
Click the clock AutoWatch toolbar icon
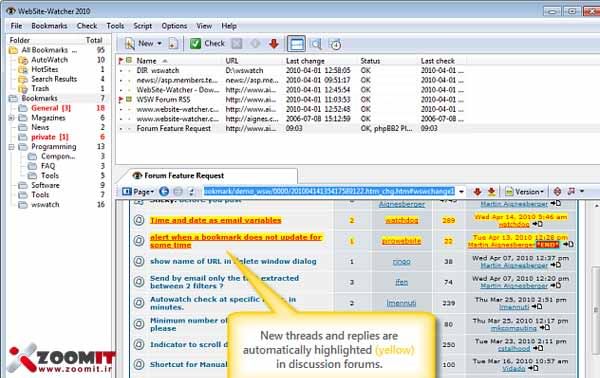click(x=335, y=44)
